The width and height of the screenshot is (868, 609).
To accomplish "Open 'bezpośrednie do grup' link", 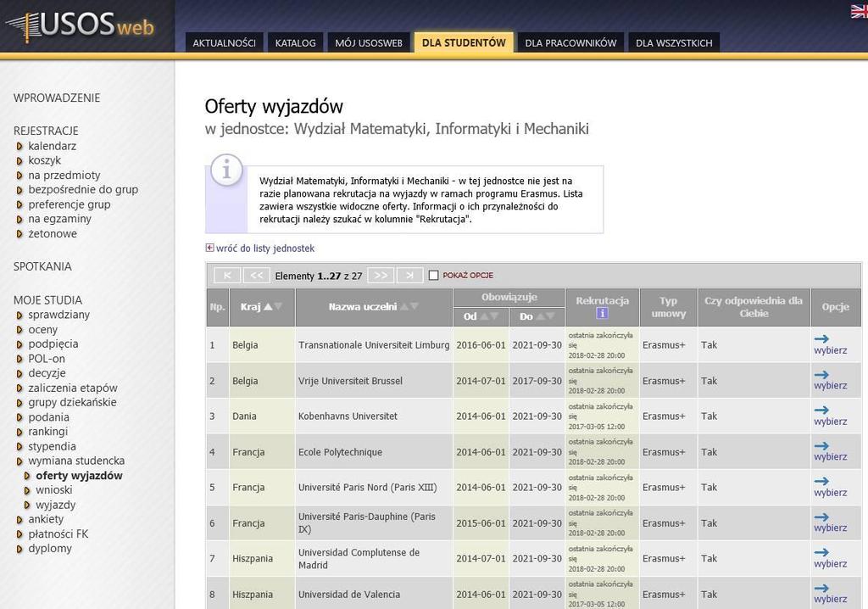I will pos(83,189).
